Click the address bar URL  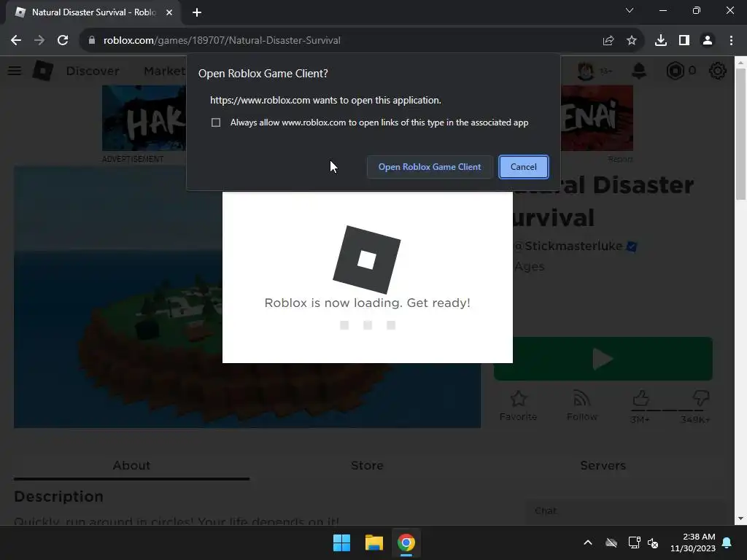(222, 41)
